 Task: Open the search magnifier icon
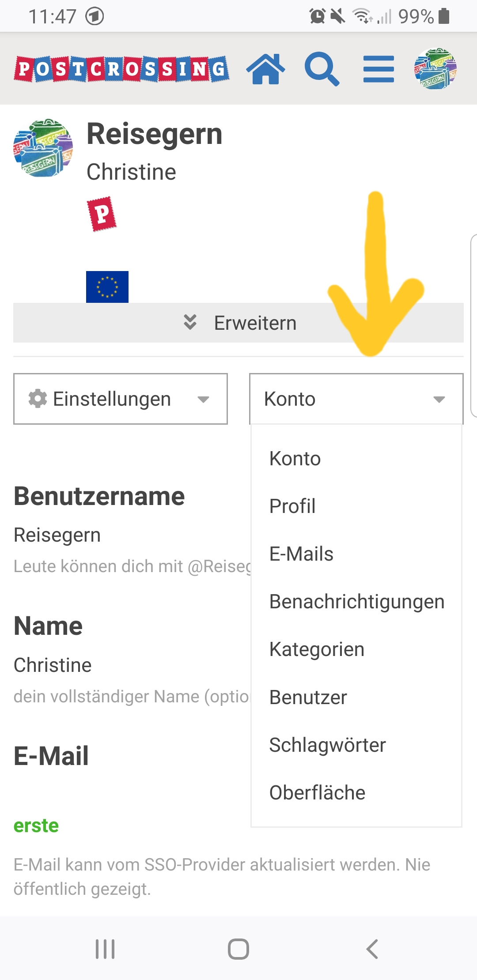(322, 69)
